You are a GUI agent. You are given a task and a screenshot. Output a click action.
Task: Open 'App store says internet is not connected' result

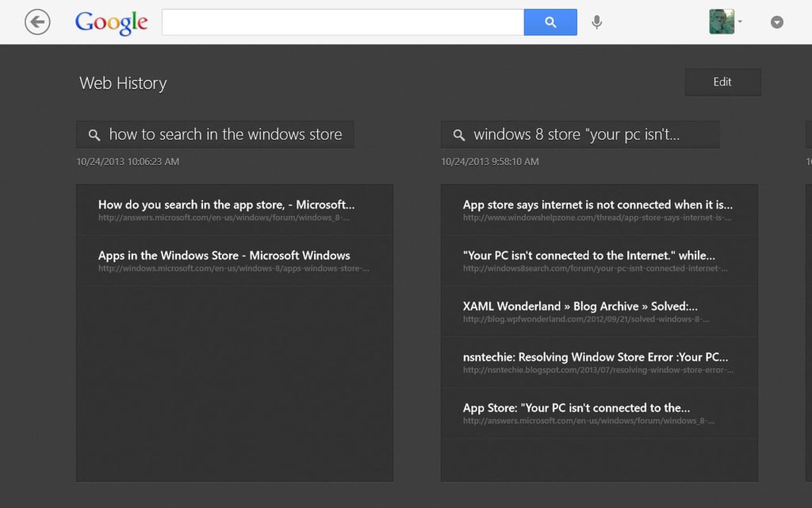pyautogui.click(x=599, y=210)
